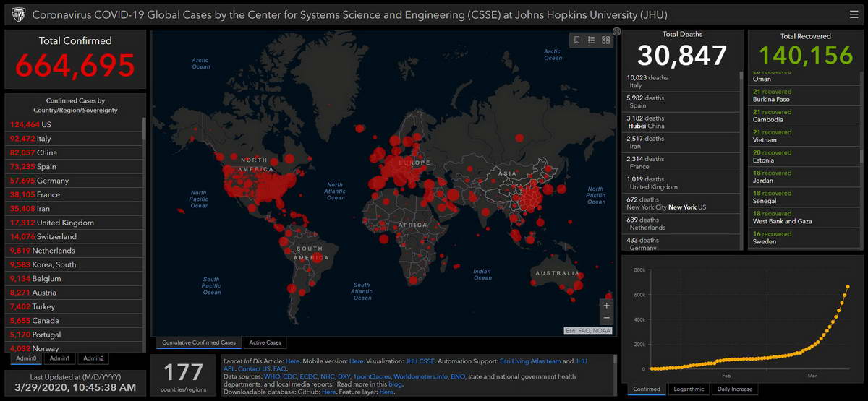868x401 pixels.
Task: Switch chart to Logarithmic scale
Action: tap(689, 389)
